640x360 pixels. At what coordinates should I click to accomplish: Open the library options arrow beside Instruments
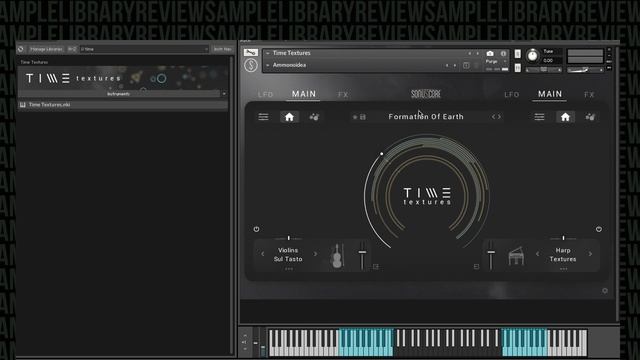pyautogui.click(x=224, y=94)
